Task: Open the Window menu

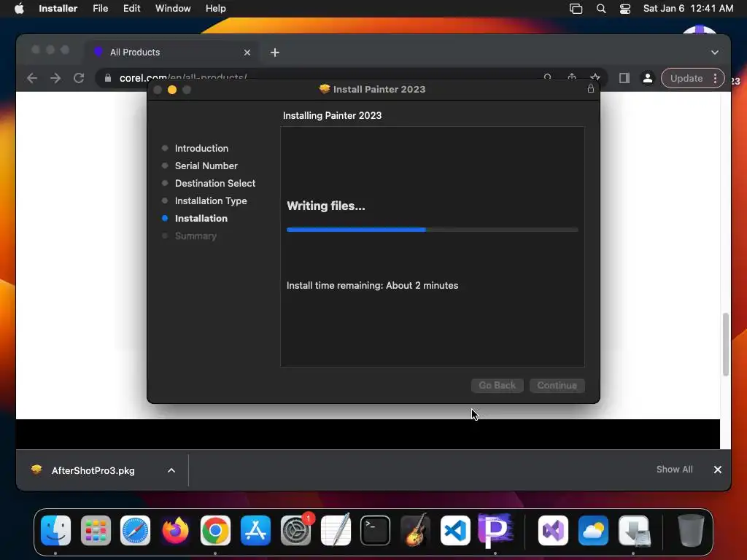Action: click(173, 9)
